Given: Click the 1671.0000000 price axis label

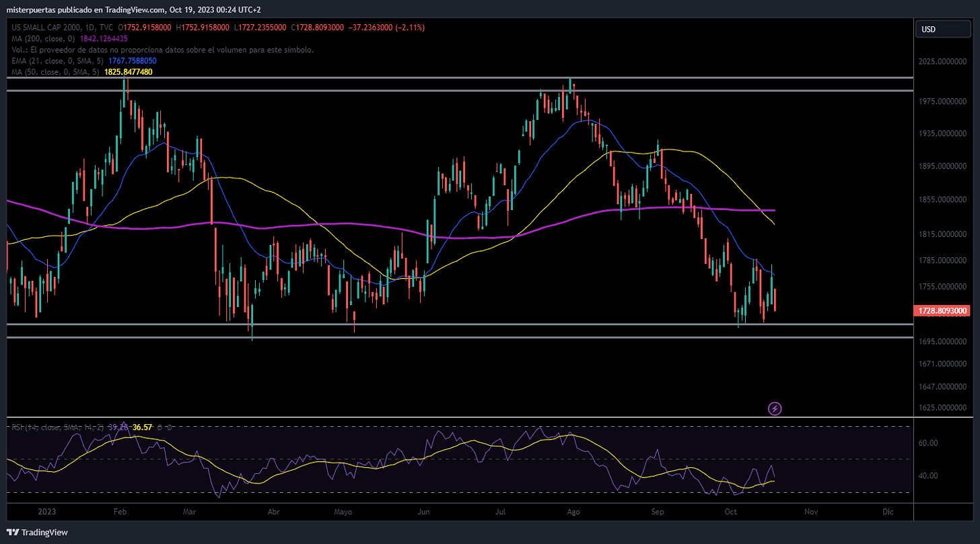Looking at the screenshot, I should pyautogui.click(x=942, y=364).
